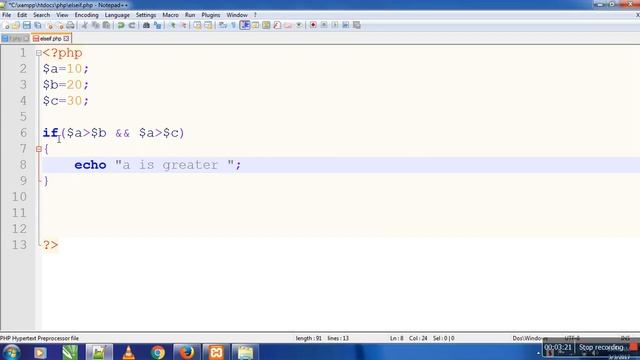
Task: Collapse the fold marker at line 1
Action: click(x=39, y=53)
